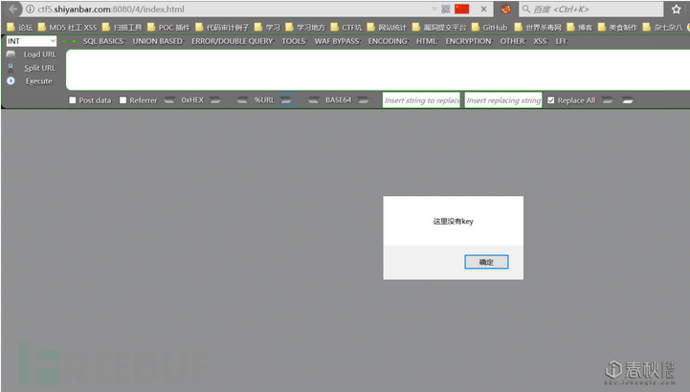Click the back arrow in browser
Image resolution: width=690 pixels, height=392 pixels.
(13, 9)
